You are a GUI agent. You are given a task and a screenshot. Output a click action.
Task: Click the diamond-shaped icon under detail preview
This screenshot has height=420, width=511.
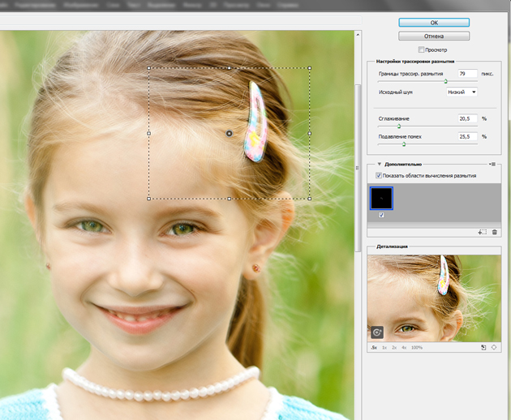coord(495,347)
